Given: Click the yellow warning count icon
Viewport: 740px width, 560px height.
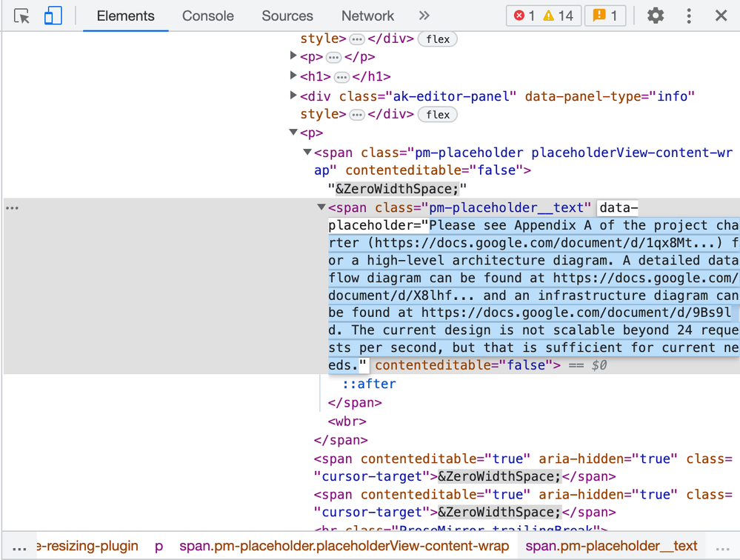Looking at the screenshot, I should click(548, 16).
